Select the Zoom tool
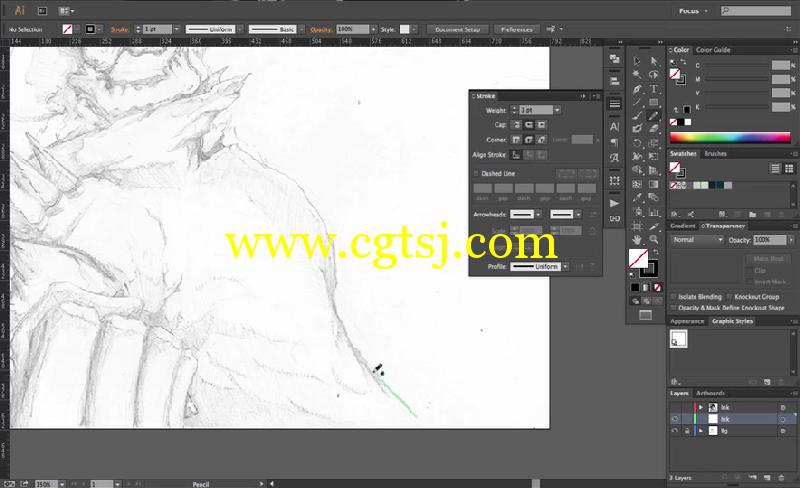This screenshot has width=800, height=488. (x=654, y=239)
